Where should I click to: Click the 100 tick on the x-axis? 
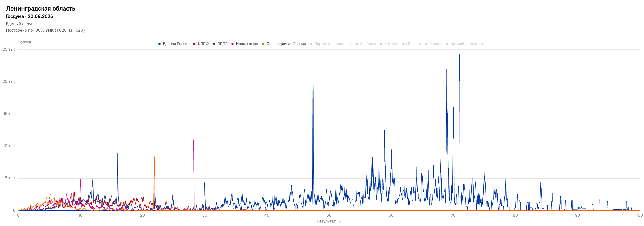coord(639,215)
